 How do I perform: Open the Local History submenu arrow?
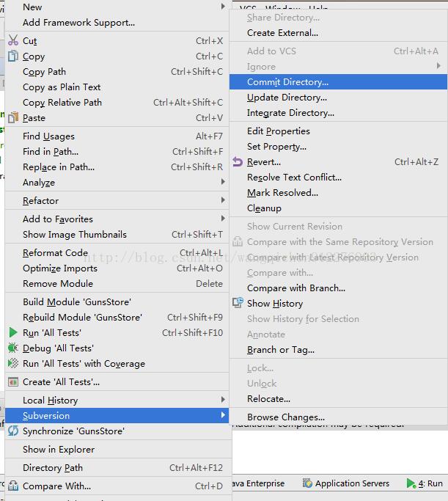(223, 401)
